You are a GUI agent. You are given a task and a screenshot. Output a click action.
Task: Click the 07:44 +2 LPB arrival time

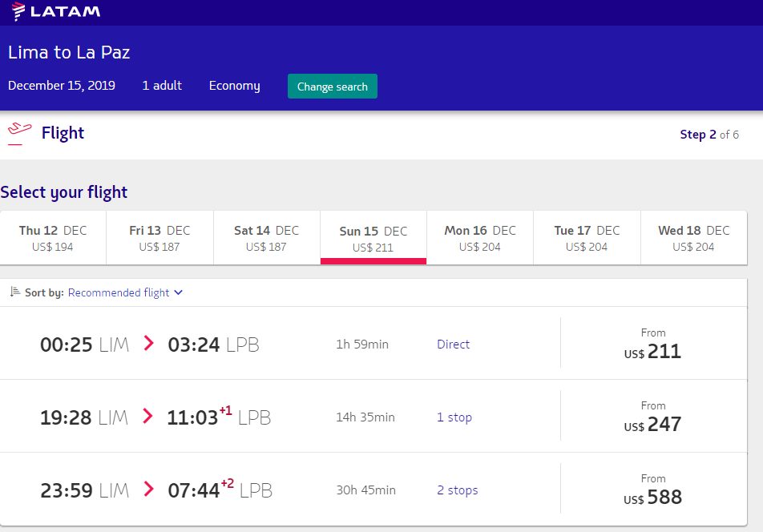point(220,489)
